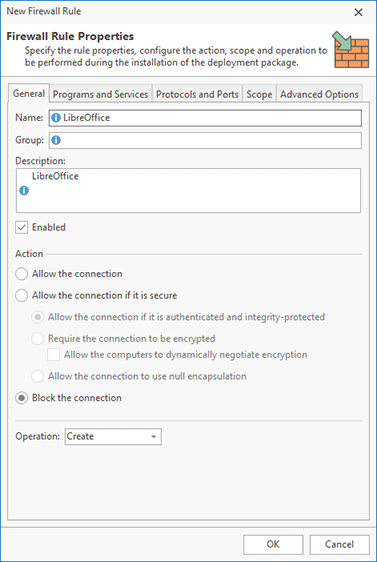Select null encapsulation radio option

(38, 376)
